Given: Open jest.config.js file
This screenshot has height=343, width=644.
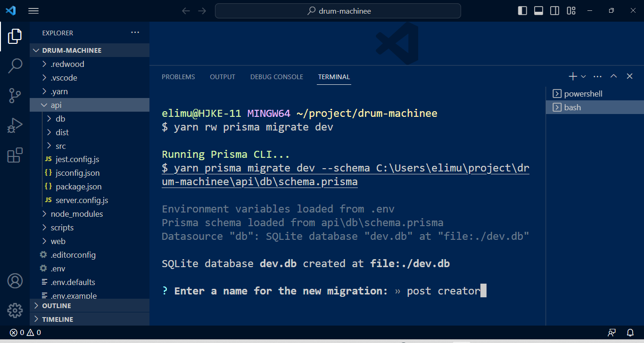Looking at the screenshot, I should point(90,159).
